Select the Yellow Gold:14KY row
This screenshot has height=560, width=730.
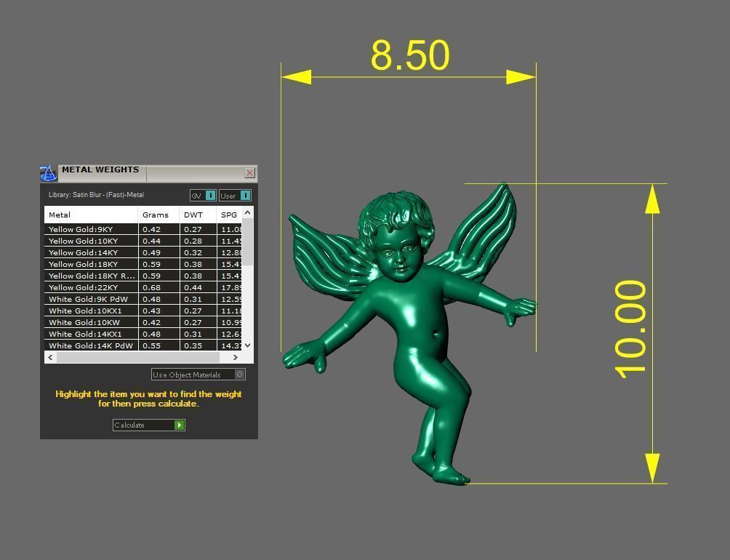coord(143,252)
